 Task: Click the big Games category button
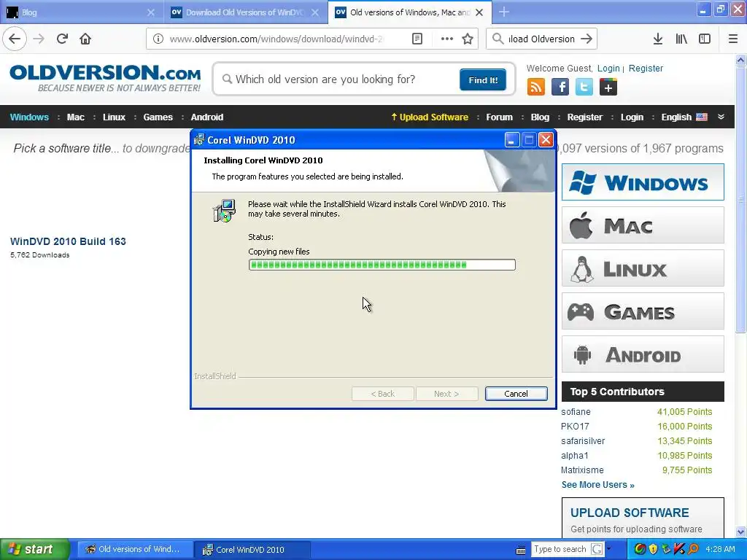click(643, 311)
